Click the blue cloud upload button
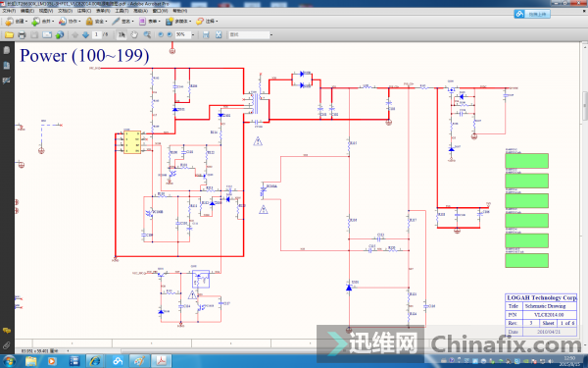The image size is (588, 368). coord(532,14)
